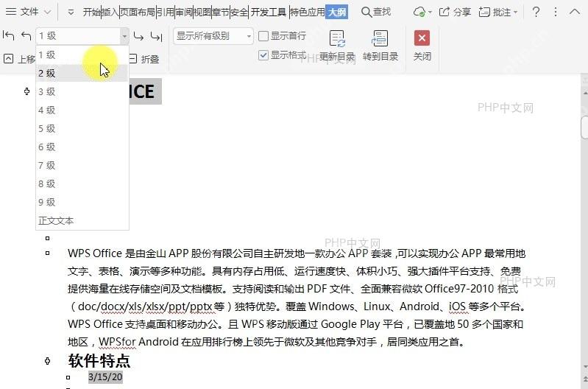This screenshot has width=588, height=389.
Task: Open the 开发工具 tab
Action: coord(269,12)
